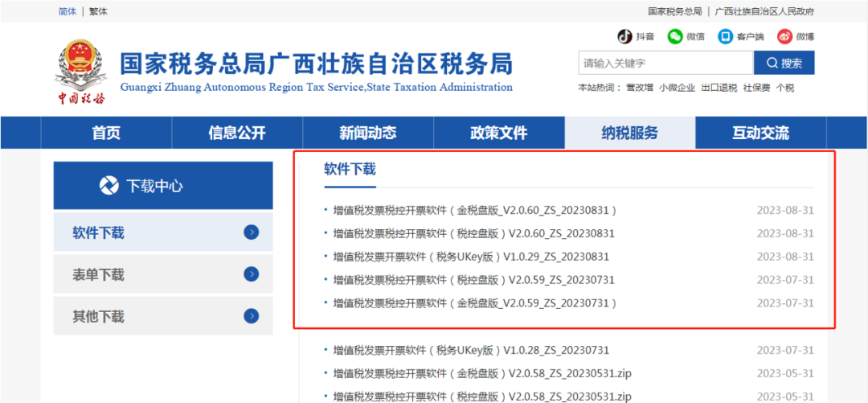Screen dimensions: 868x403
Task: Click the 下载中心 header icon
Action: coord(109,186)
